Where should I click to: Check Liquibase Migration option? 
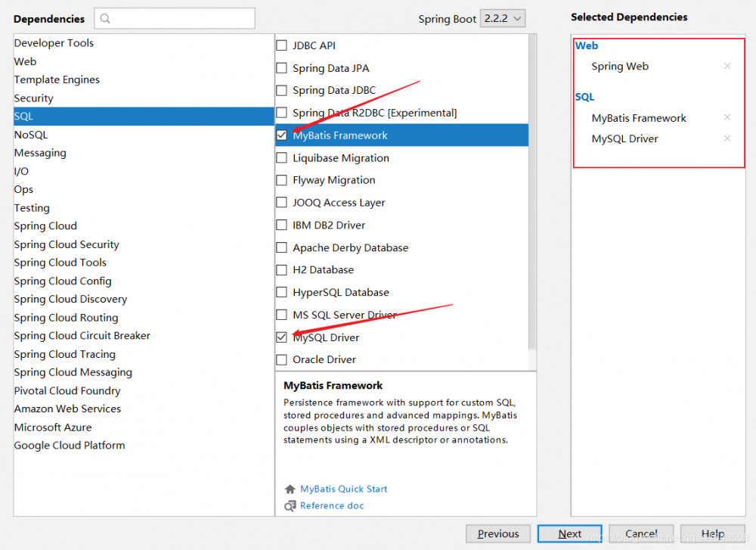tap(281, 158)
